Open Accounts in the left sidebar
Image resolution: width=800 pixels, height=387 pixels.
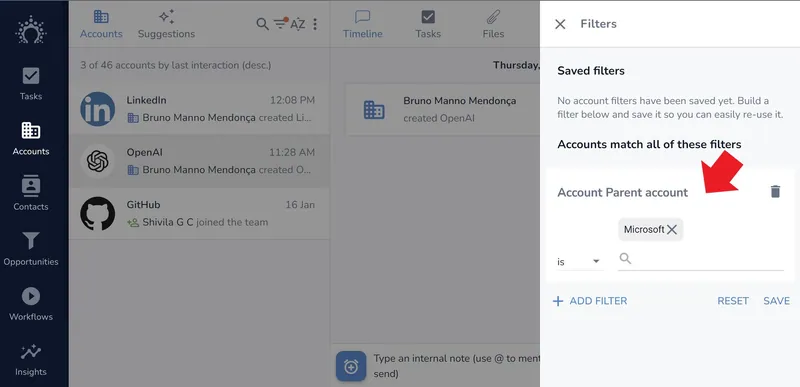click(31, 138)
